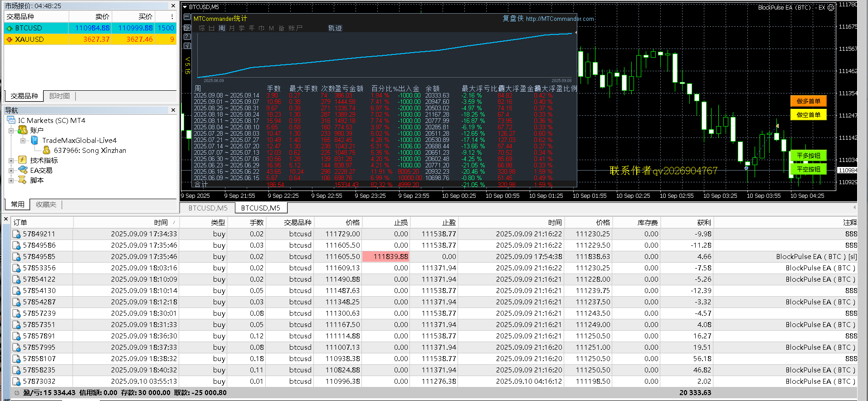Open the BTCUSD,M5 chart title dropdown triangle
Viewport: 868px width, 401px height.
coord(185,7)
